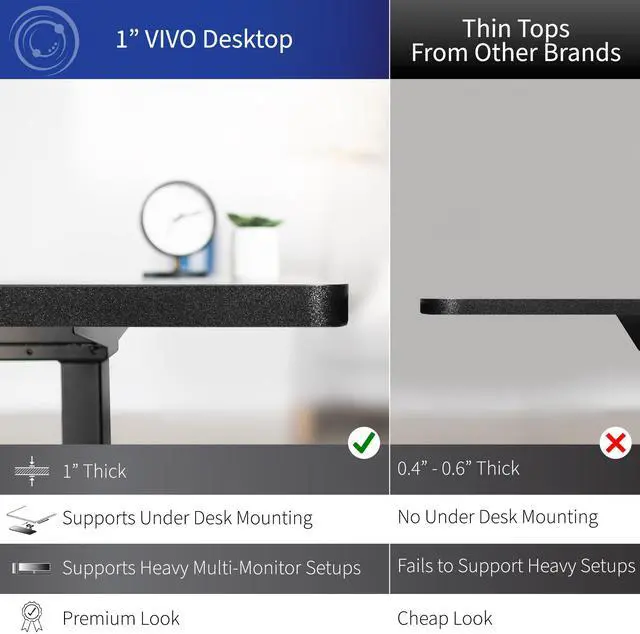Click the multi-monitor support bar icon

[31, 567]
